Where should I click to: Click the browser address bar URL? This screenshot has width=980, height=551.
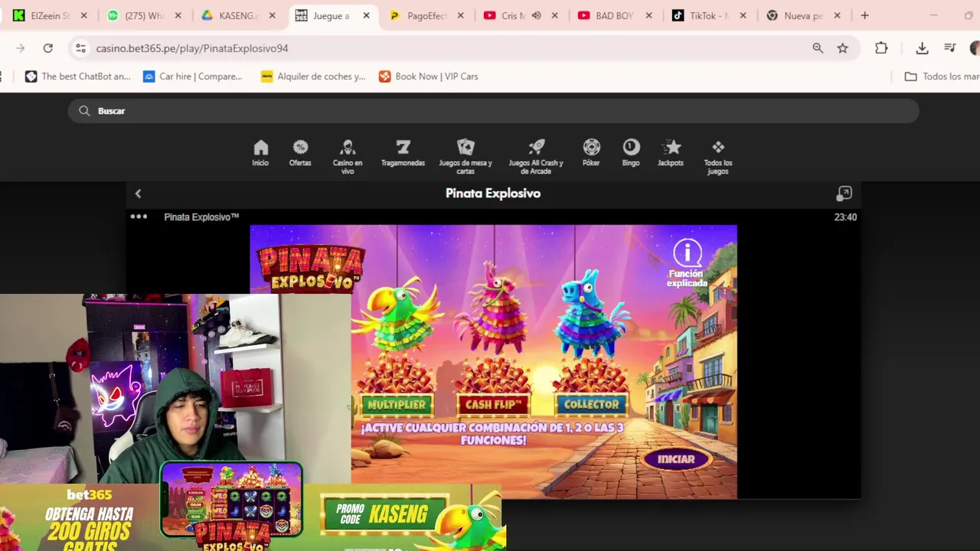click(191, 48)
